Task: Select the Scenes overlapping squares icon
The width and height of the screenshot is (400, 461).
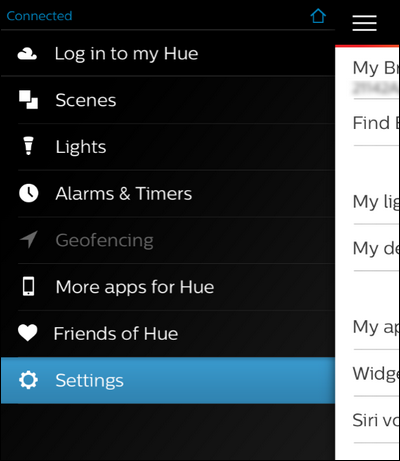Action: pyautogui.click(x=28, y=100)
